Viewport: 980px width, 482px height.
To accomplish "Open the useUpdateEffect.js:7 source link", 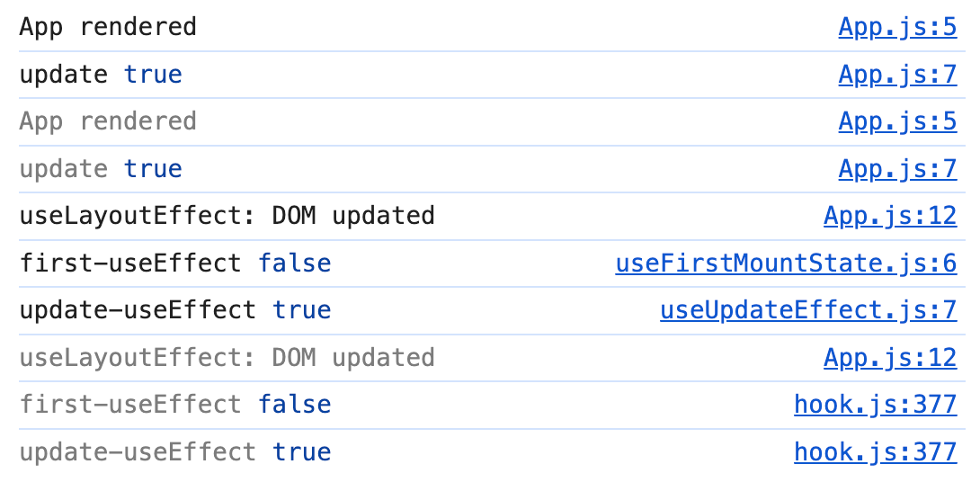I will pos(809,310).
